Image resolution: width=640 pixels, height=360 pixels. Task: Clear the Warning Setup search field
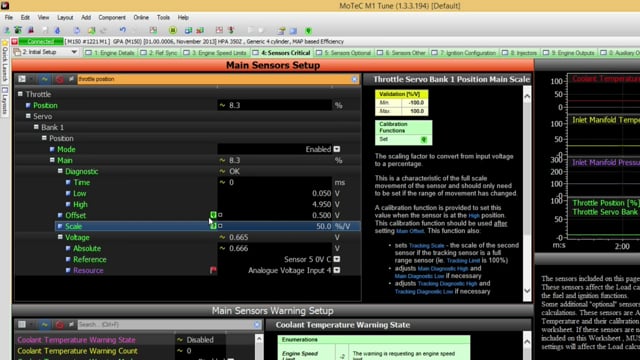tap(257, 324)
